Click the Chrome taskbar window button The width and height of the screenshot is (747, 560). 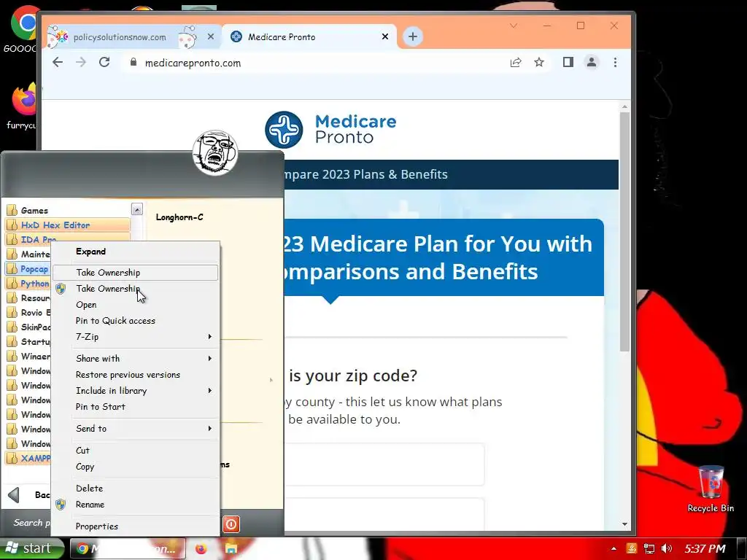[x=128, y=548]
